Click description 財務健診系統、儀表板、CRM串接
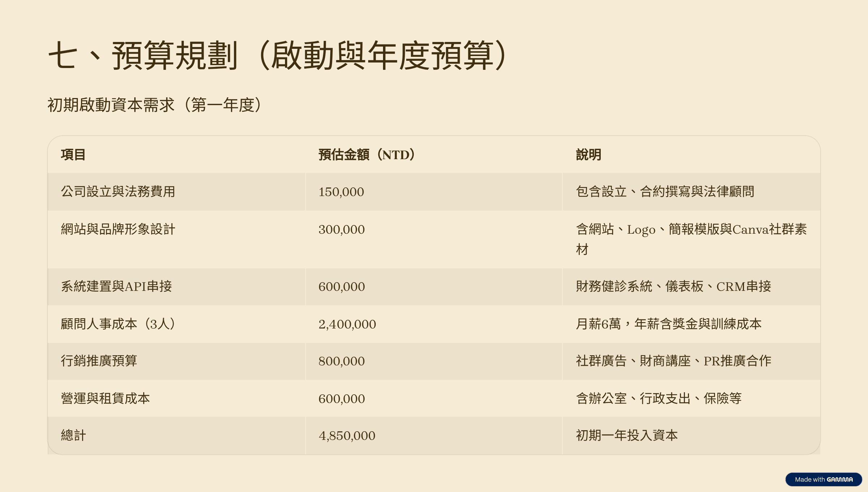 [x=673, y=286]
